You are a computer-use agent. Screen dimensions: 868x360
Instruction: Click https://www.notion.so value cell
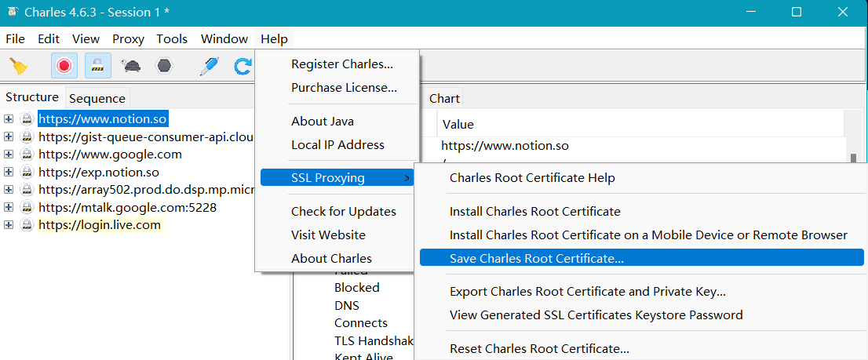click(505, 146)
